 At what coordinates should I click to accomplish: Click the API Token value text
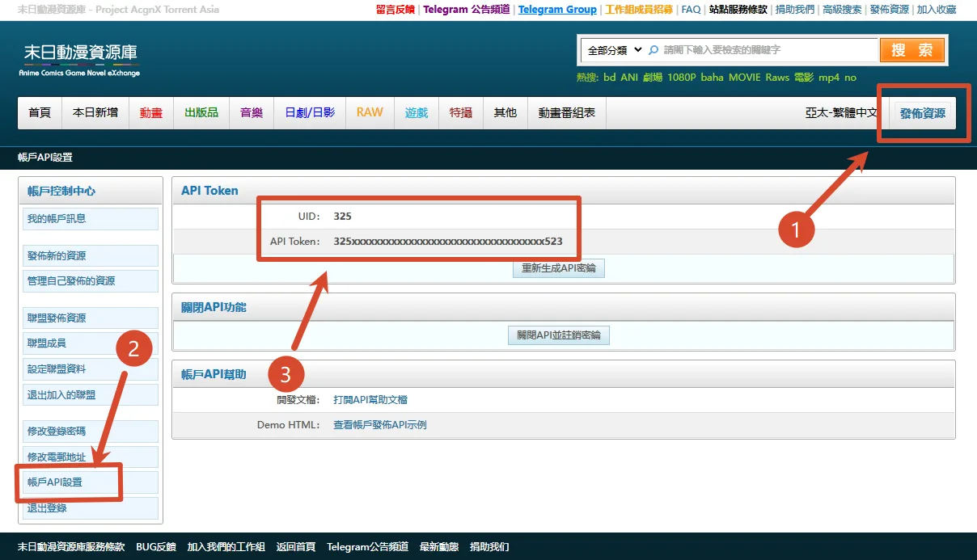tap(448, 242)
